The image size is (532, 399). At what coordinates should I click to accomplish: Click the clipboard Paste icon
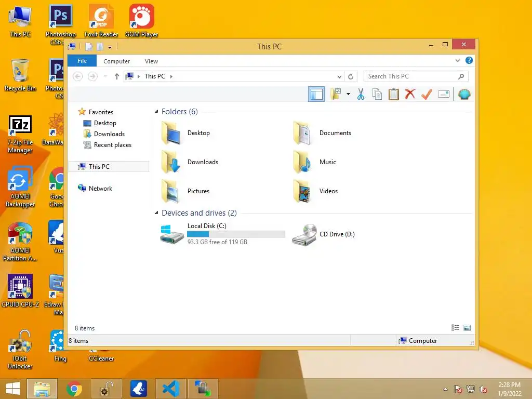coord(394,94)
